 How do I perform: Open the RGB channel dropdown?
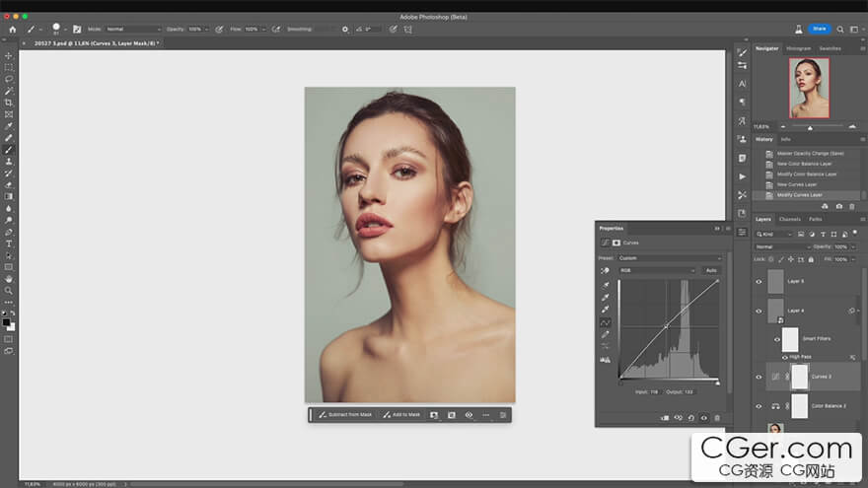click(656, 270)
